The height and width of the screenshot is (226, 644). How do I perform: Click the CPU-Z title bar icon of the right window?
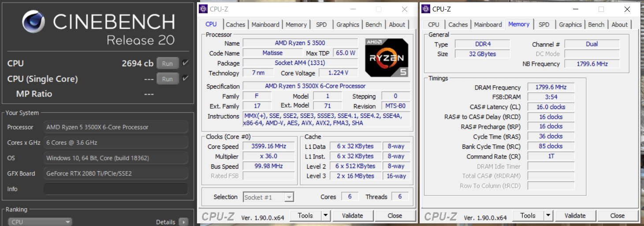[x=426, y=9]
